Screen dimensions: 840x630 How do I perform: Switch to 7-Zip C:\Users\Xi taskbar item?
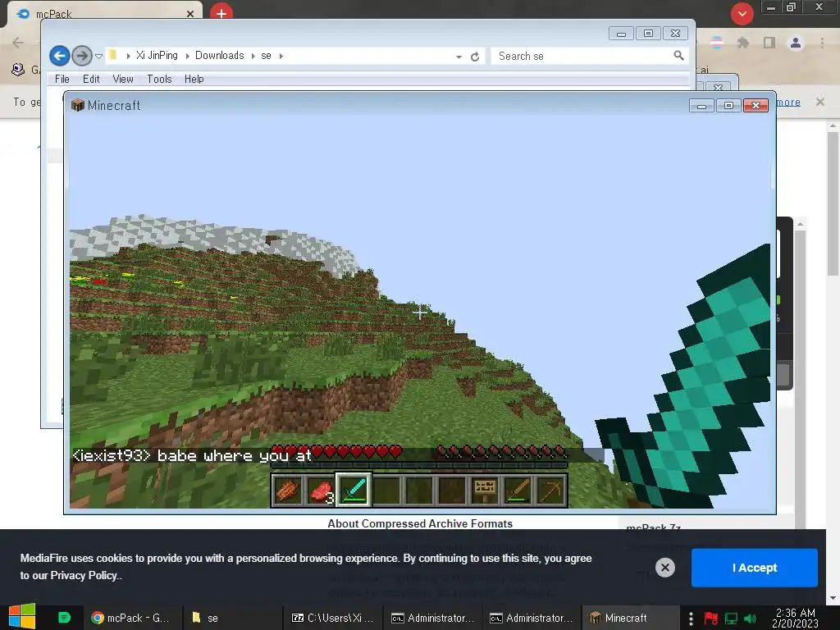(x=332, y=618)
